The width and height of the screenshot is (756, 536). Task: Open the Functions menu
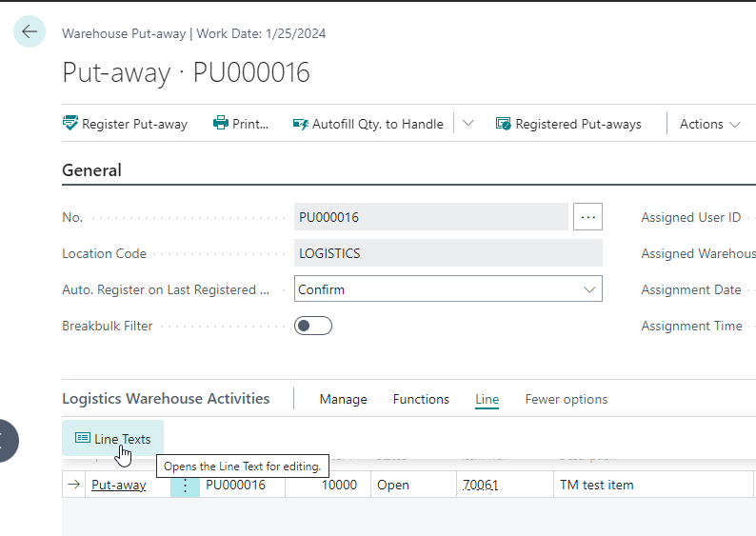(421, 399)
